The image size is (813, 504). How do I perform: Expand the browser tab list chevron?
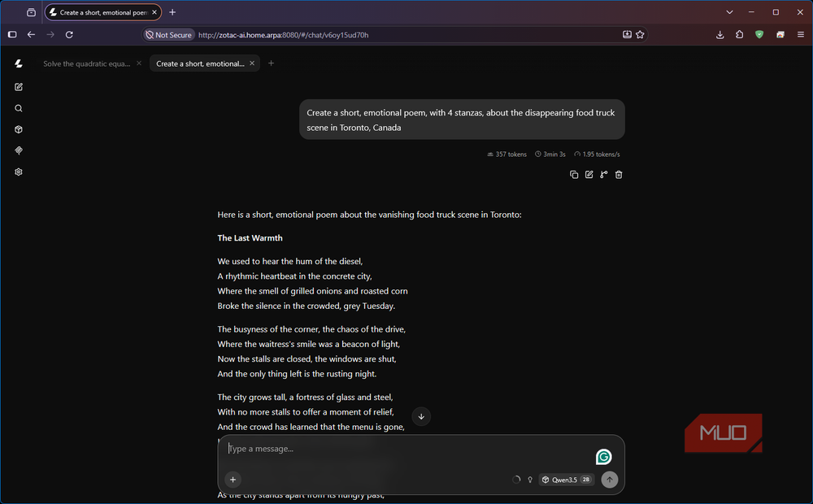(729, 12)
